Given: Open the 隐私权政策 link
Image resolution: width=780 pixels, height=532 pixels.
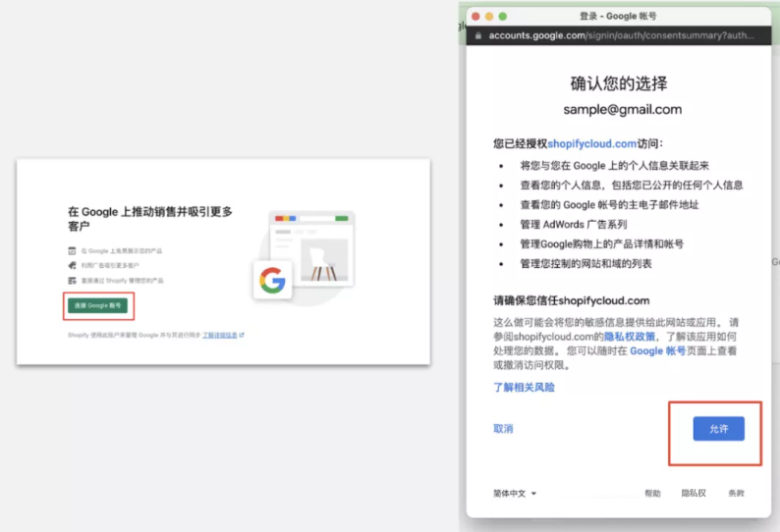Looking at the screenshot, I should [x=630, y=337].
